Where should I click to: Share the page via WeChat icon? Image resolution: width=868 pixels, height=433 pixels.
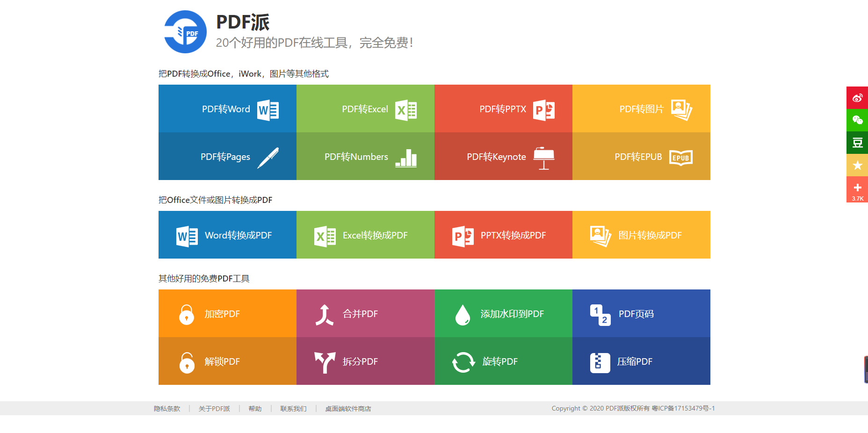(857, 120)
